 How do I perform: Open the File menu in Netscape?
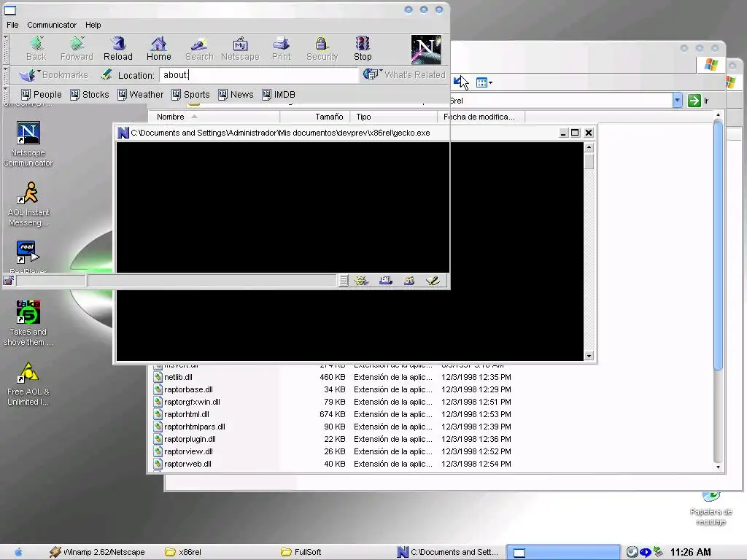12,25
